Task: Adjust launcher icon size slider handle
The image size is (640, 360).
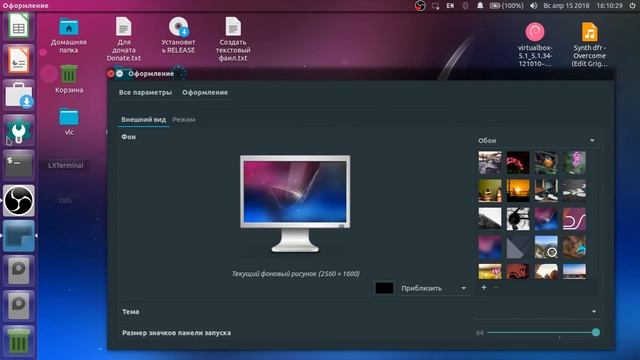Action: pyautogui.click(x=596, y=333)
